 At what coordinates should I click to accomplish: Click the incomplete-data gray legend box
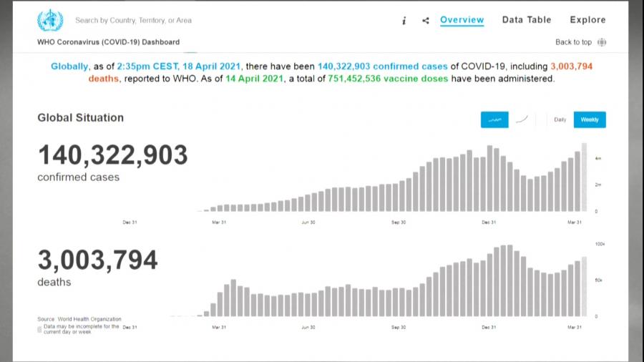(40, 329)
